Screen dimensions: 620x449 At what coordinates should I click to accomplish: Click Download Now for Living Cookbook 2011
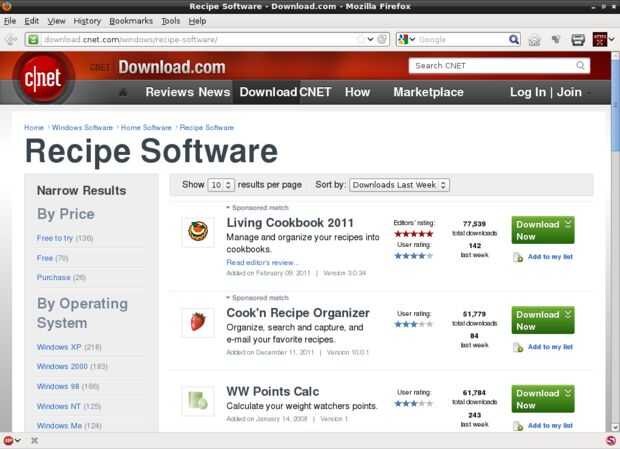pyautogui.click(x=543, y=230)
